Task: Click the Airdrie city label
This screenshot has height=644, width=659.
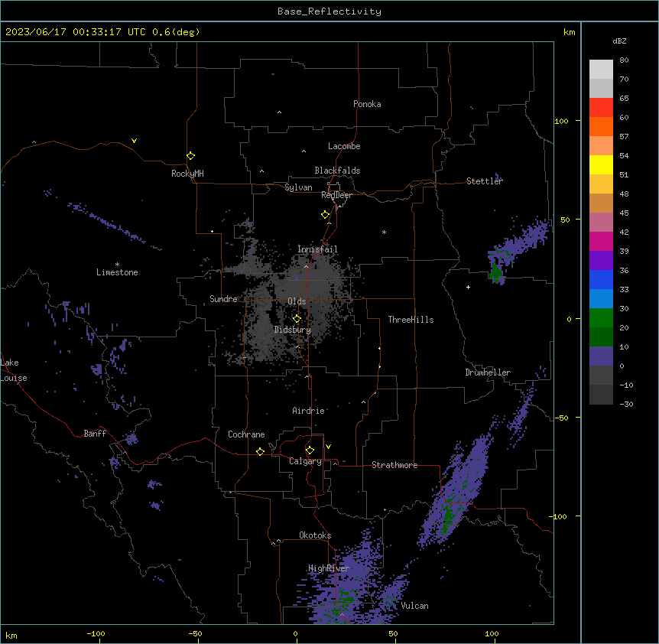Action: click(x=309, y=411)
